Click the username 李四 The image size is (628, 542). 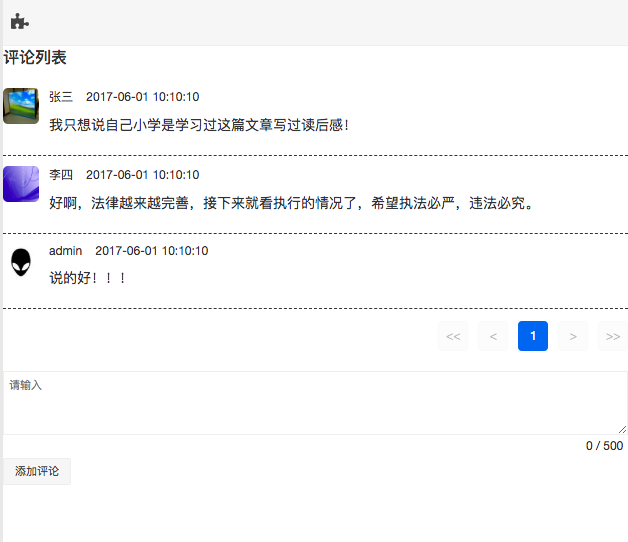pos(61,175)
